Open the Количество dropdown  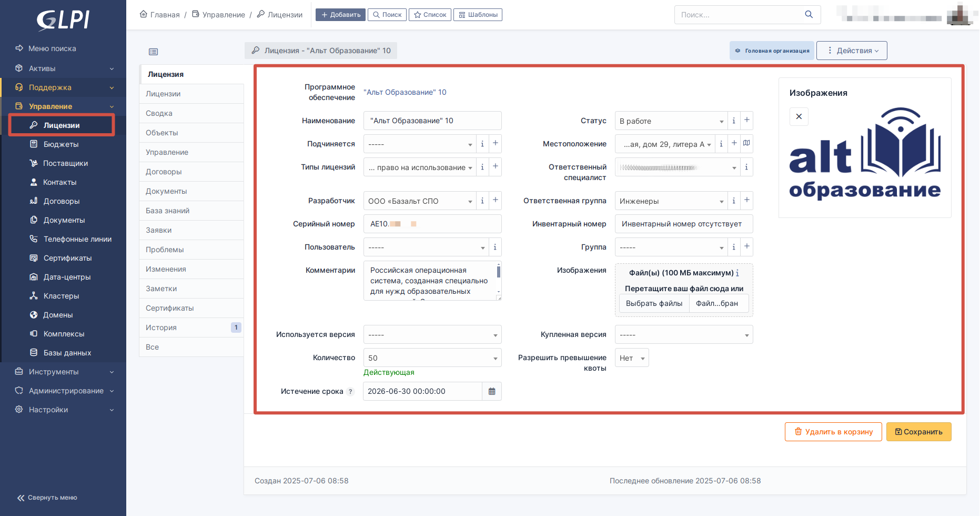[432, 358]
